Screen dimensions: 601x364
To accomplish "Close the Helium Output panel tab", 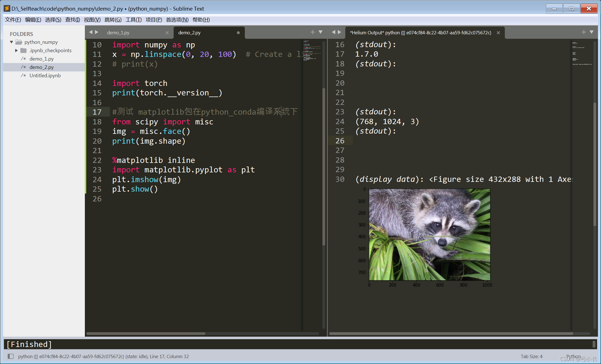I will (x=498, y=33).
